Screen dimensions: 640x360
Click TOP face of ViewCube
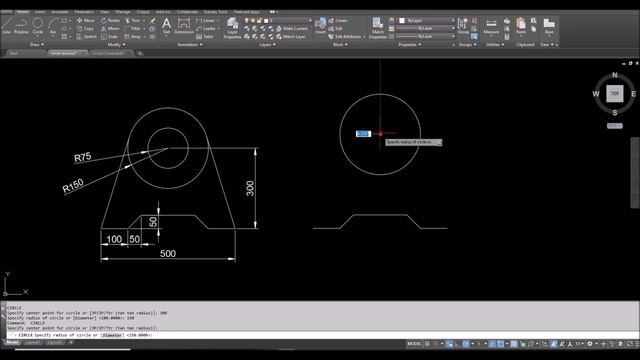point(615,93)
